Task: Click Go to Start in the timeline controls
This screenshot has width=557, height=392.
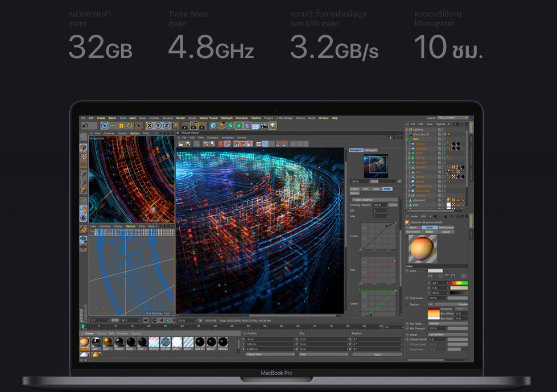Action: pyautogui.click(x=146, y=321)
